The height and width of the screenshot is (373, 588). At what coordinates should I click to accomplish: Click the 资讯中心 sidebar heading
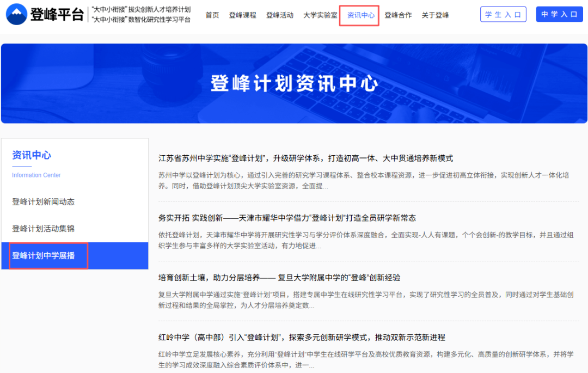point(32,155)
